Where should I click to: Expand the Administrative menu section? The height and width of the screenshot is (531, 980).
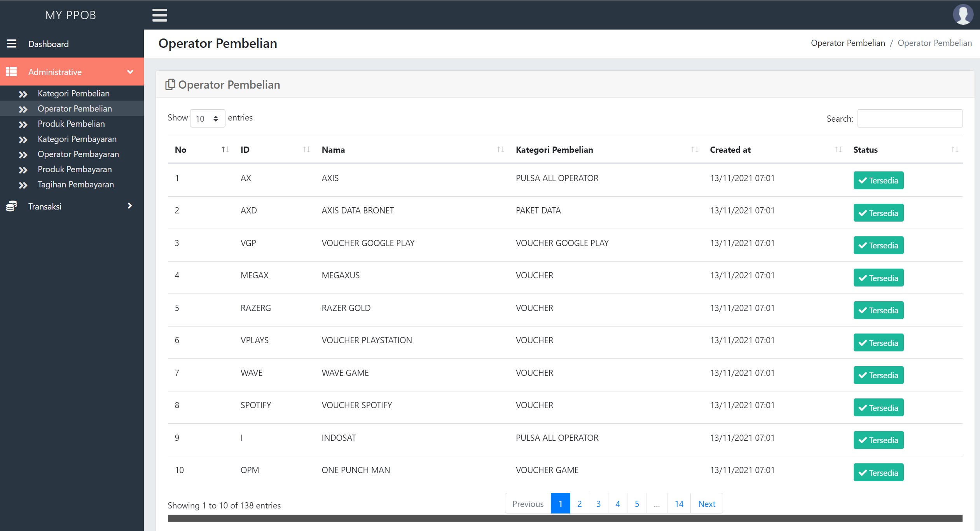[x=72, y=72]
